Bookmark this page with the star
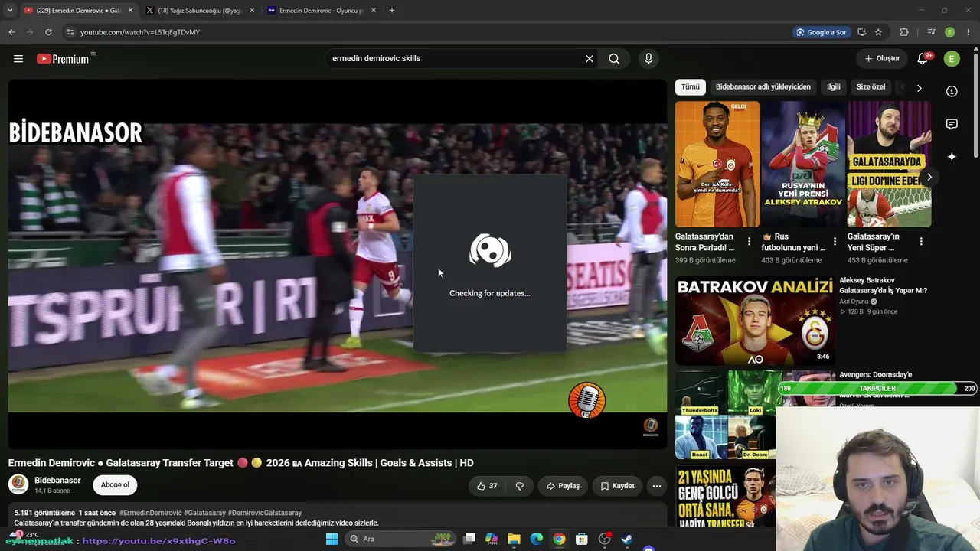 (878, 32)
